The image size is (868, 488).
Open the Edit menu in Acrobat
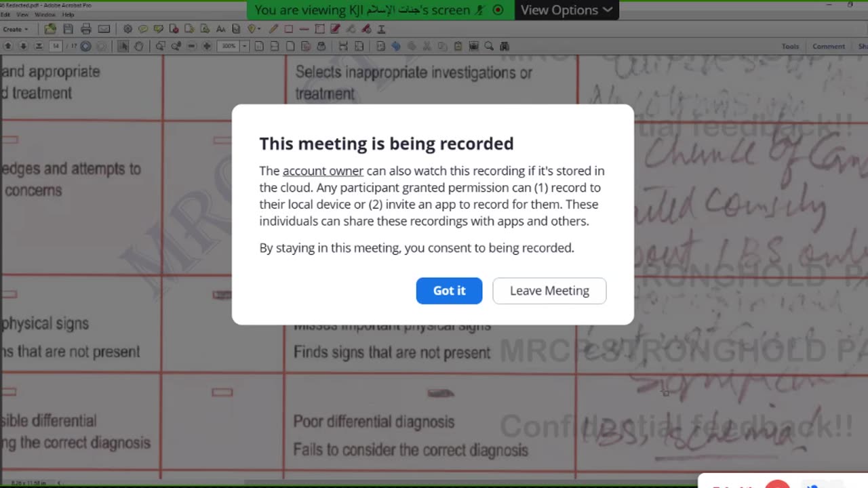pos(5,14)
